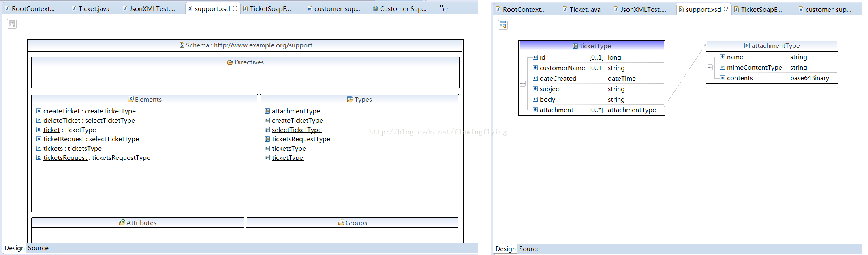Select mimeContentType row in attachmentType
The image size is (868, 255).
[x=778, y=68]
